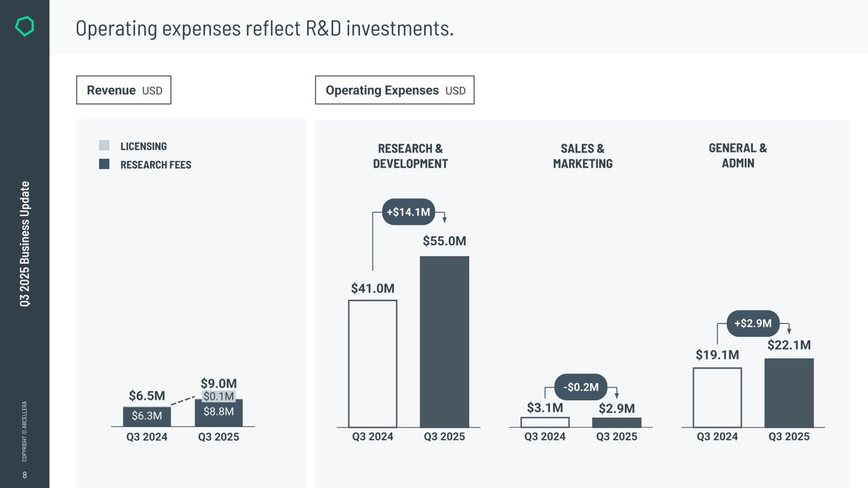Click the $2.9M Sales & Marketing bar
The width and height of the screenshot is (868, 488).
[616, 423]
